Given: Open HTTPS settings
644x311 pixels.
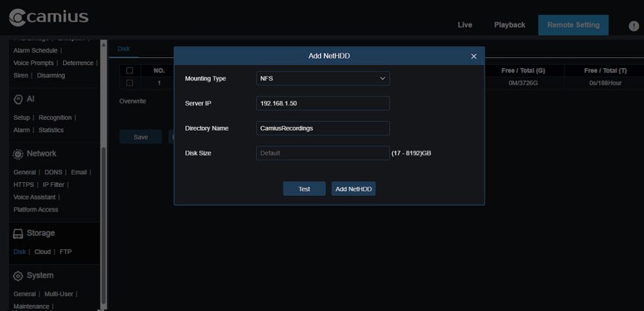Looking at the screenshot, I should pyautogui.click(x=23, y=185).
